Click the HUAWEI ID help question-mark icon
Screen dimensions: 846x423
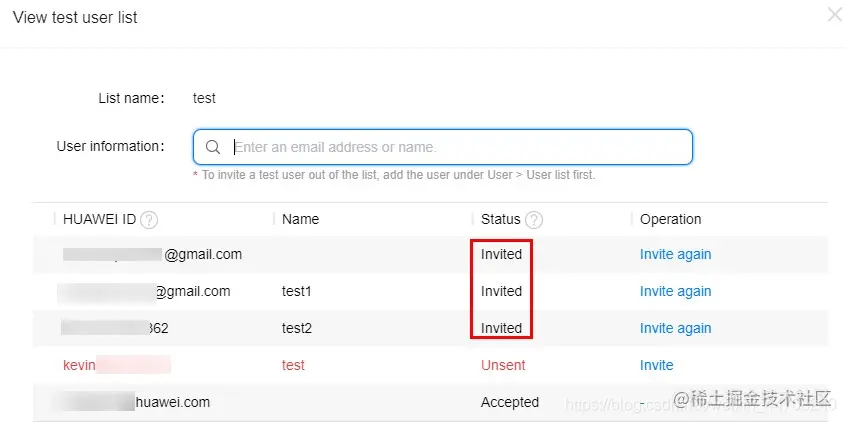[149, 220]
